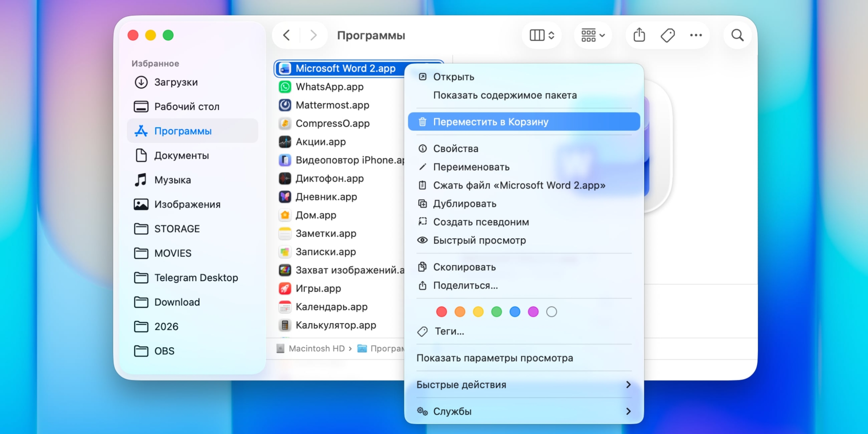Choose Переместить в Корзину from the context menu
The image size is (868, 434).
tap(491, 121)
